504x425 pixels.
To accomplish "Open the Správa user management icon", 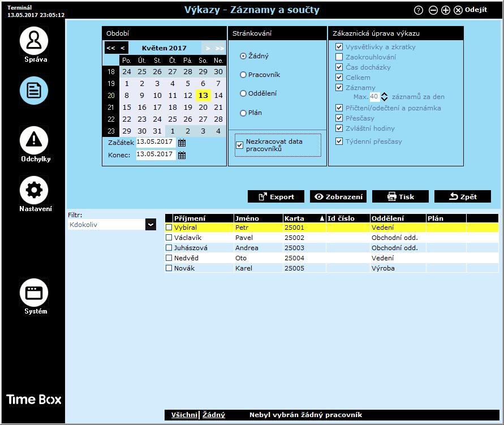I will [x=34, y=41].
